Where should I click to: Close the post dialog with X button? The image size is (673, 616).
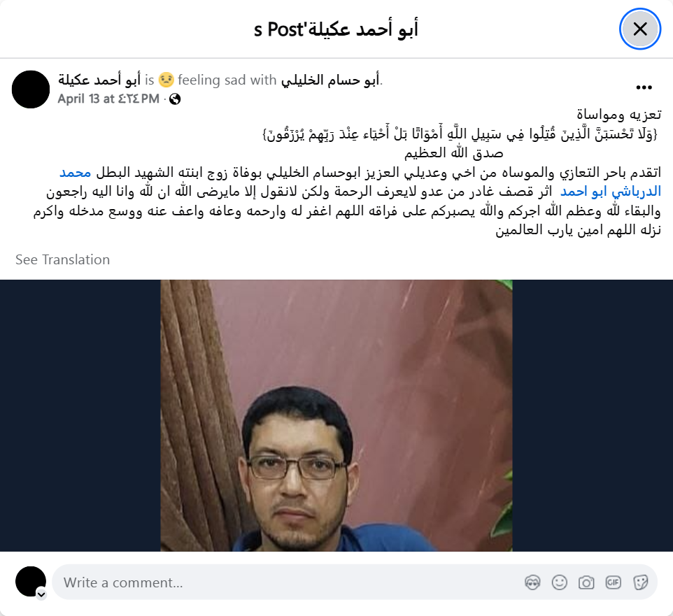(639, 29)
